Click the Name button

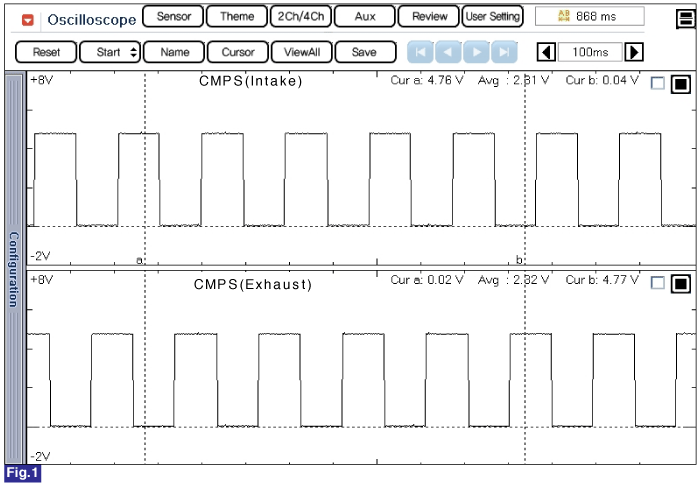tap(174, 52)
